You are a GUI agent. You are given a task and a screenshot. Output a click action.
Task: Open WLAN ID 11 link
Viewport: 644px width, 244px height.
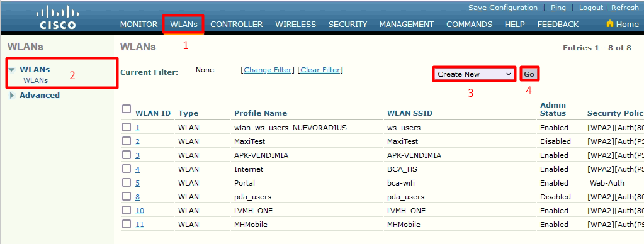tap(140, 225)
